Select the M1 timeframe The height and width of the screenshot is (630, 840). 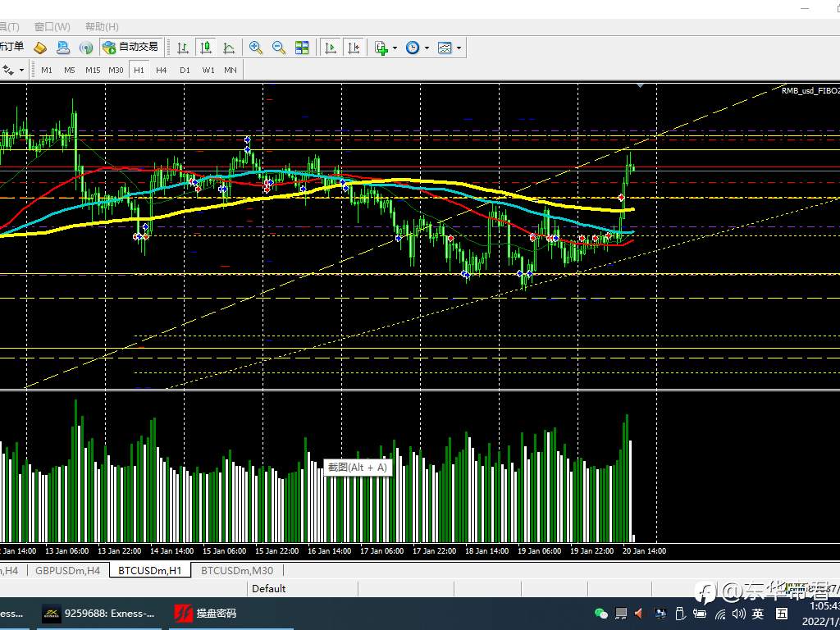click(47, 71)
